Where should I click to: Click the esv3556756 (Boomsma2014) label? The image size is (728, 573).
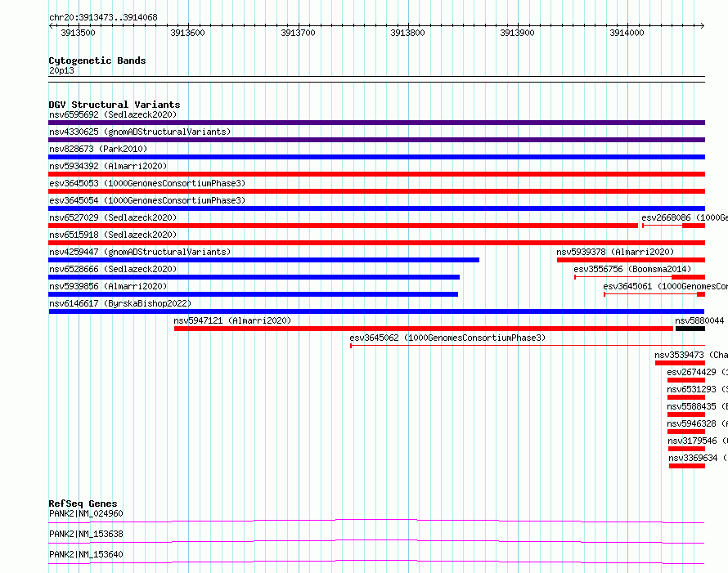tap(632, 269)
